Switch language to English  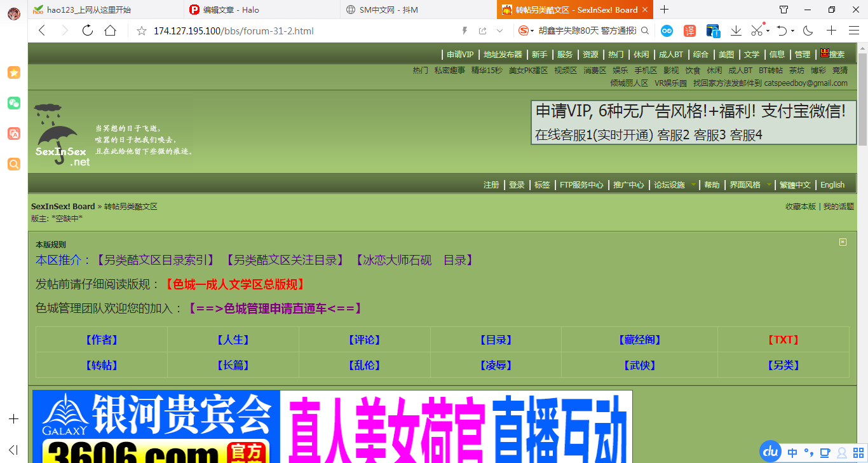[x=832, y=185]
